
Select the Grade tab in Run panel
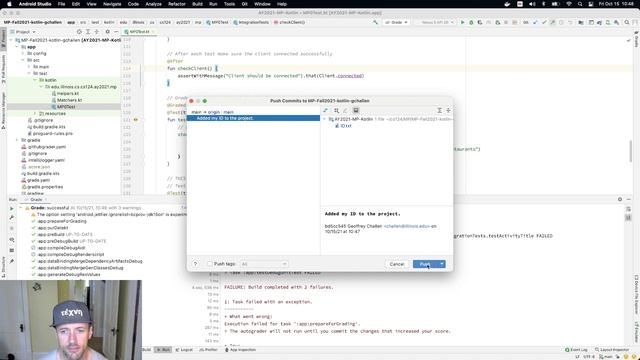[x=36, y=200]
